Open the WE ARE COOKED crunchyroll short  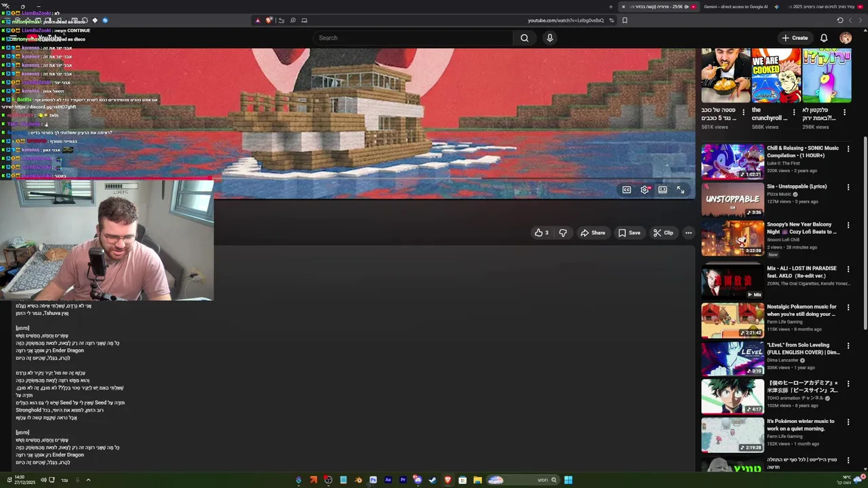click(x=776, y=75)
